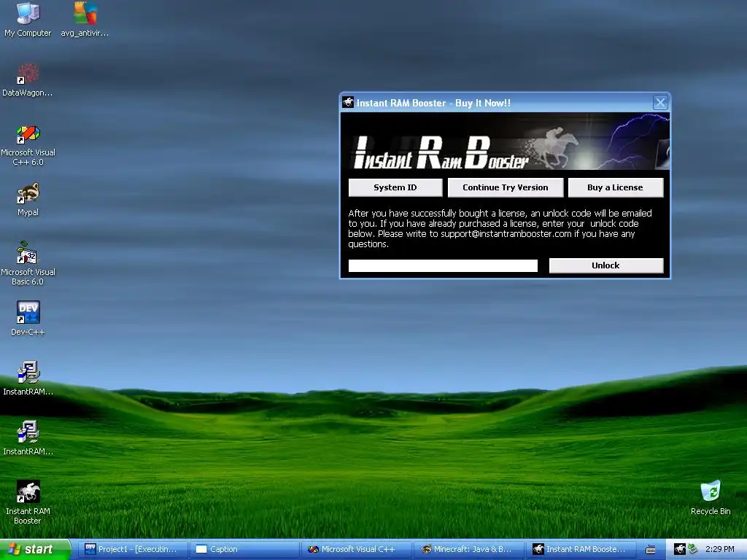This screenshot has width=747, height=560.
Task: Show the System ID
Action: pyautogui.click(x=395, y=187)
